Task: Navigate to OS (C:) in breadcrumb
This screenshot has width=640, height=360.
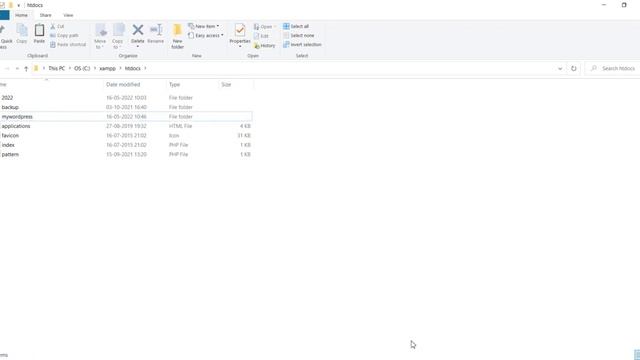Action: [x=82, y=68]
